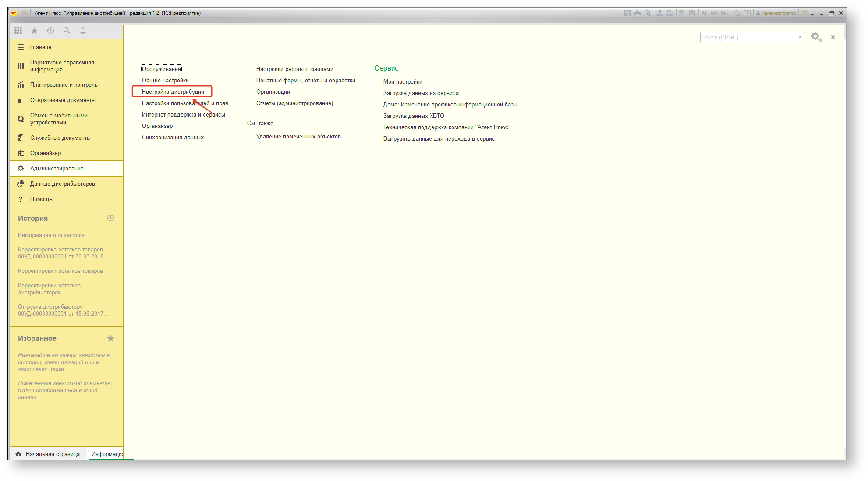The width and height of the screenshot is (868, 481).
Task: Open Настройка дистрибуции link
Action: coord(173,92)
